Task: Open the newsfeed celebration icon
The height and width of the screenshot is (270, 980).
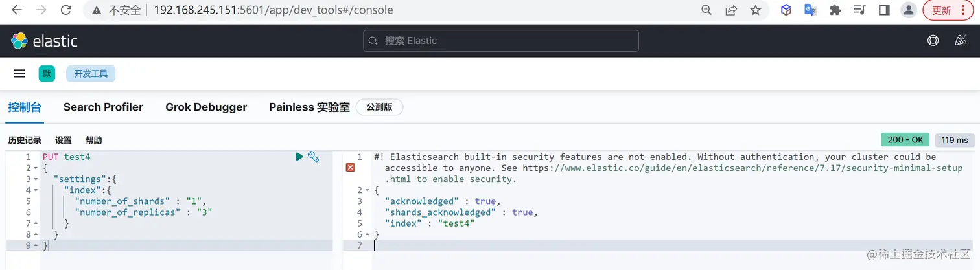Action: [x=961, y=41]
